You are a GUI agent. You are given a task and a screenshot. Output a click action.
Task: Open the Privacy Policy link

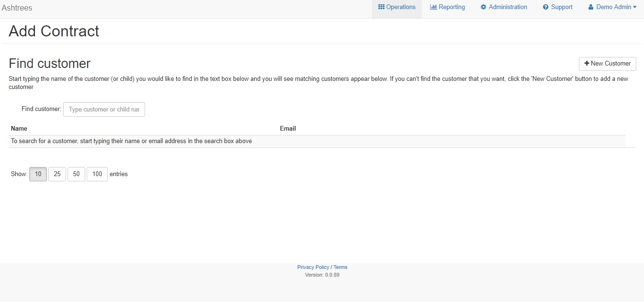coord(313,267)
